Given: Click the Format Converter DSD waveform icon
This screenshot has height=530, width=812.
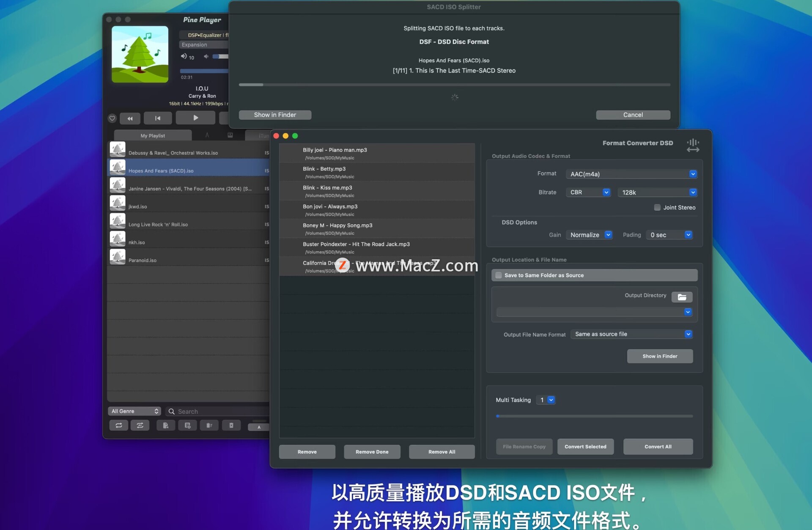Looking at the screenshot, I should tap(693, 146).
